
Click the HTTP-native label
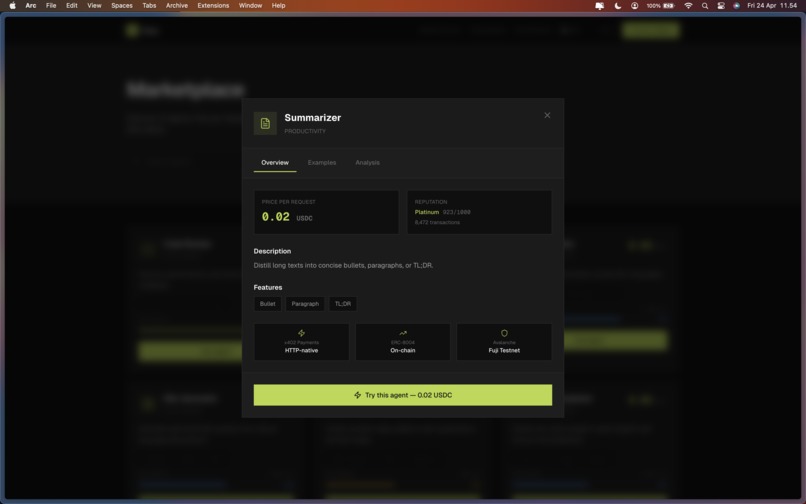302,350
